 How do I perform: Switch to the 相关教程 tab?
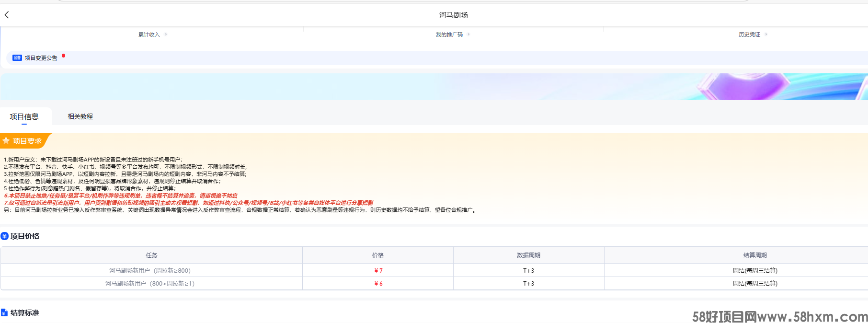[x=80, y=116]
